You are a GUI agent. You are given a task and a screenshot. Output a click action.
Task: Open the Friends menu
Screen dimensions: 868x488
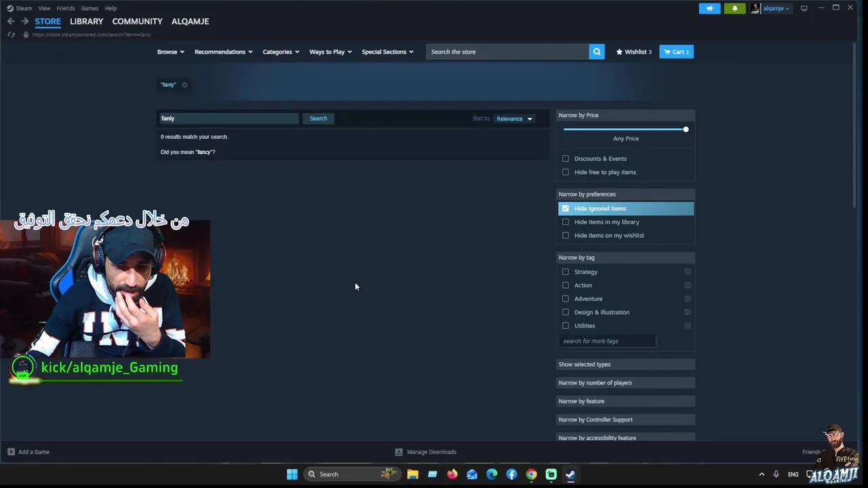[x=66, y=8]
